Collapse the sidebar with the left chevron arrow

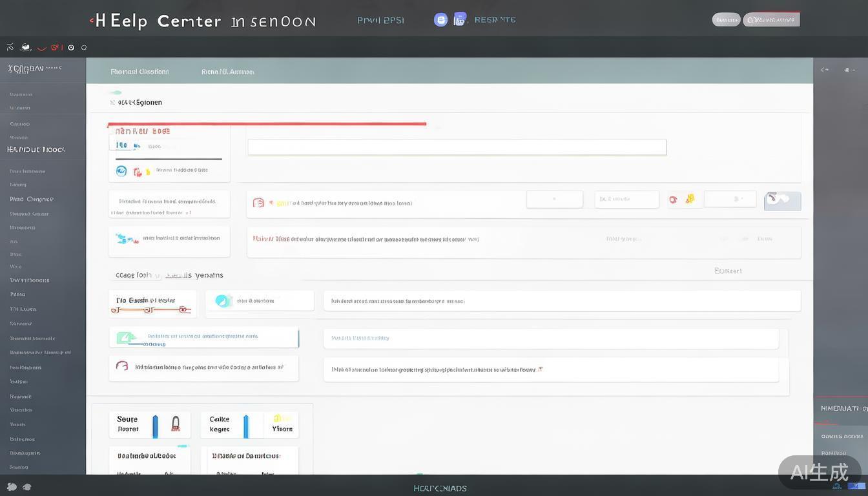click(825, 69)
